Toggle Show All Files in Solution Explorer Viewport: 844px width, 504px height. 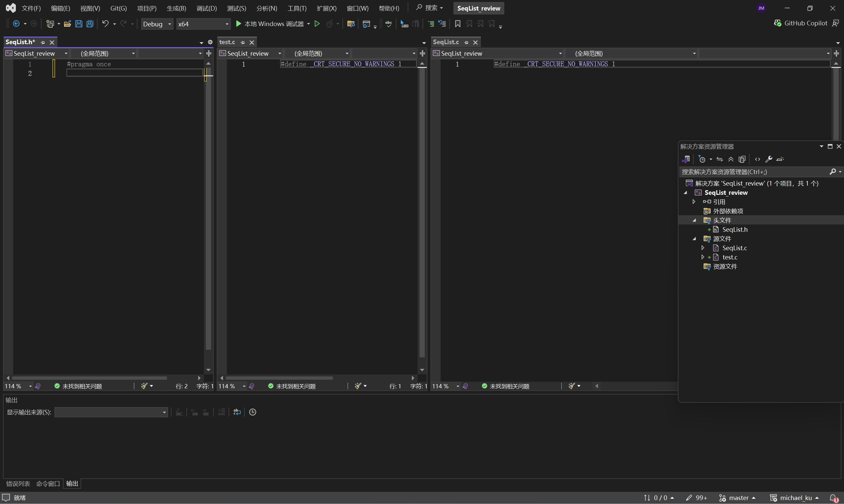tap(742, 159)
